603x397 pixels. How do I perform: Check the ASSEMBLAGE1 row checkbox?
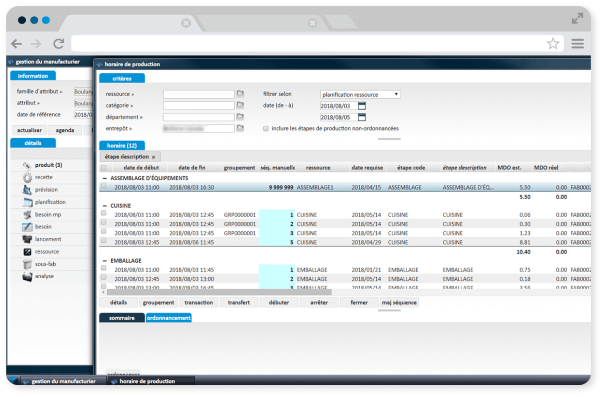[x=103, y=186]
